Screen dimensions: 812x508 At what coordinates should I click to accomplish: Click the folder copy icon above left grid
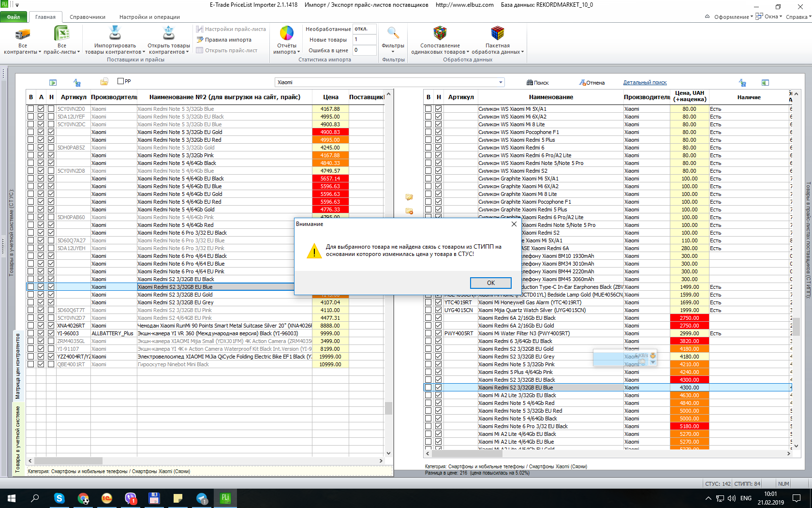pyautogui.click(x=104, y=82)
